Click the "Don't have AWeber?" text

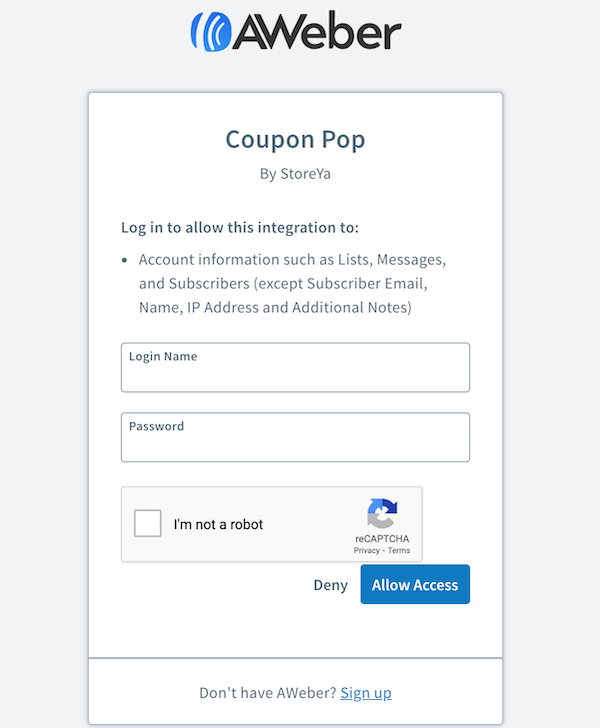[267, 693]
